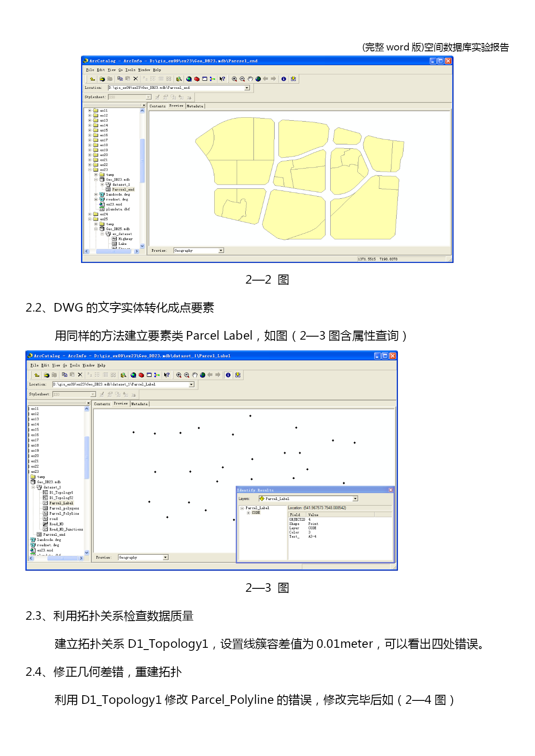Viewport: 535px width, 756px height.
Task: Select Pan hand tool in Parcsel_end window
Action: point(250,79)
